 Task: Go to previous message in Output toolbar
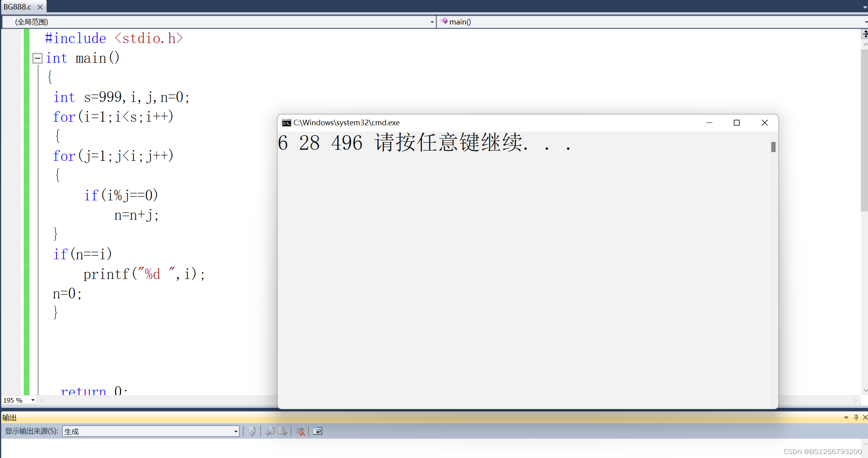tap(271, 431)
